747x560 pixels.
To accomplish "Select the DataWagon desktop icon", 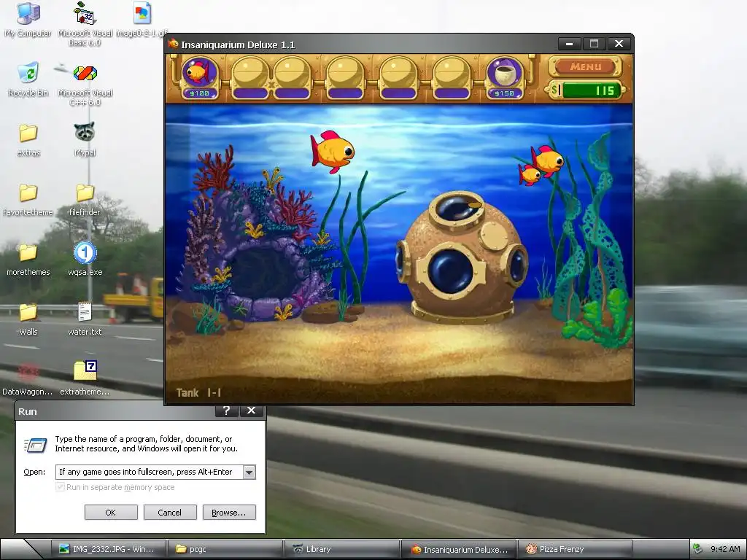I will (27, 379).
